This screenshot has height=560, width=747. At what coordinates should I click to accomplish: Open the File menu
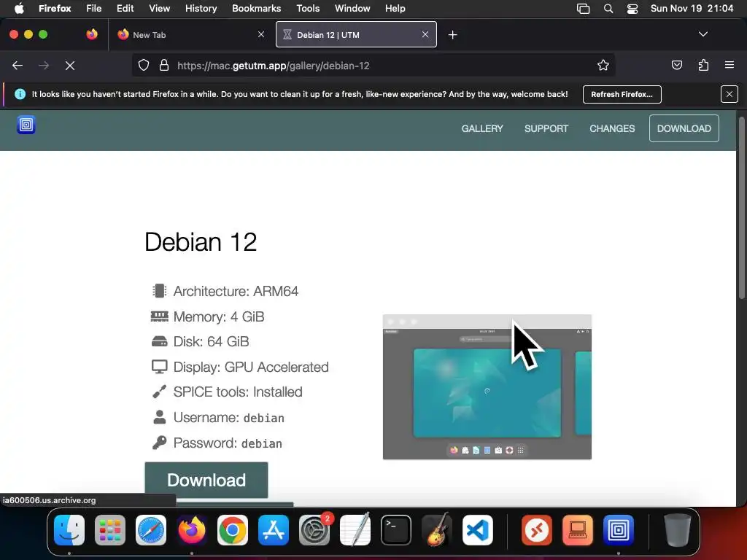pos(94,8)
